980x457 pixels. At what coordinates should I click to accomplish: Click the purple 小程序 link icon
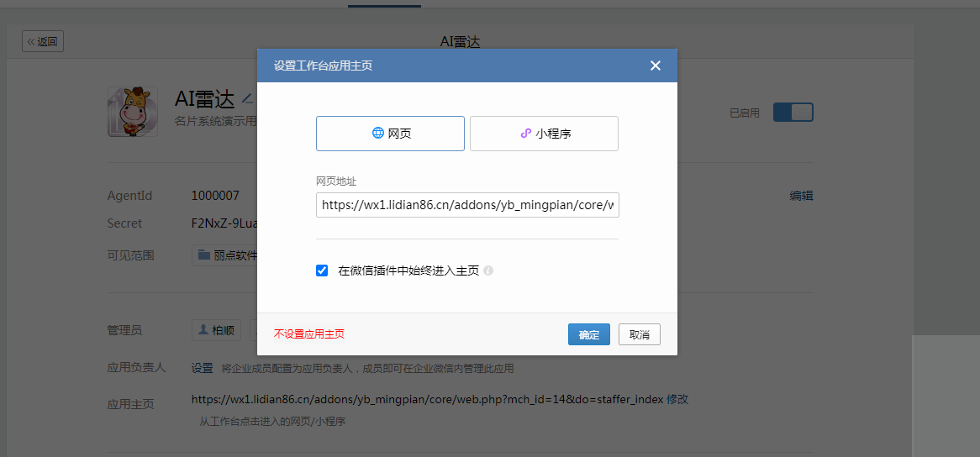click(525, 134)
